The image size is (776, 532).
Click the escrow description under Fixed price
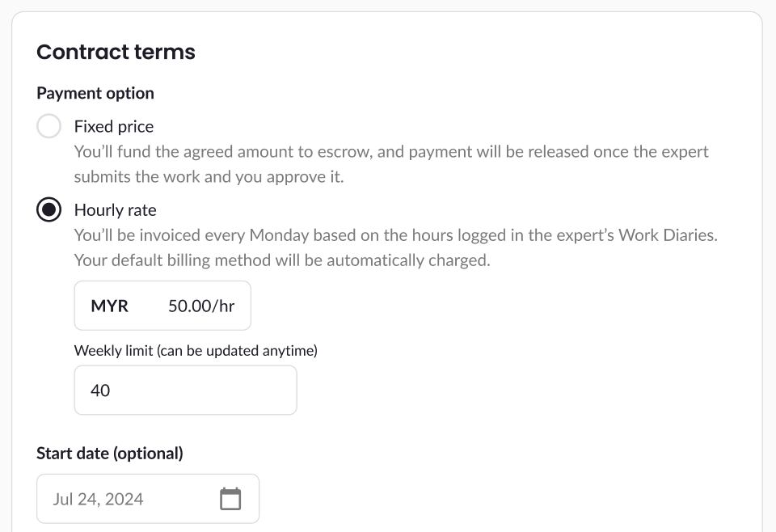coord(391,151)
